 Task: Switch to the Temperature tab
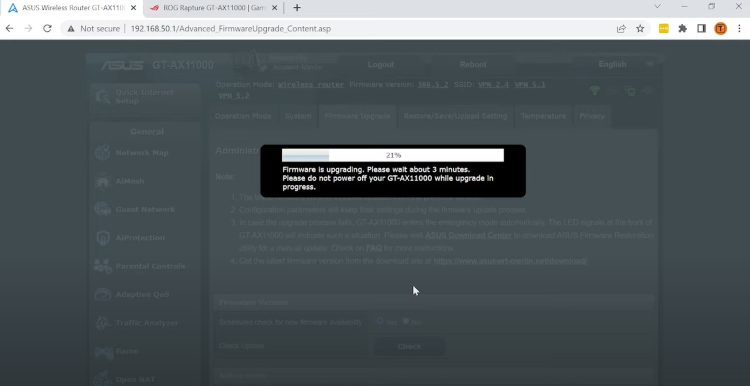(x=543, y=116)
